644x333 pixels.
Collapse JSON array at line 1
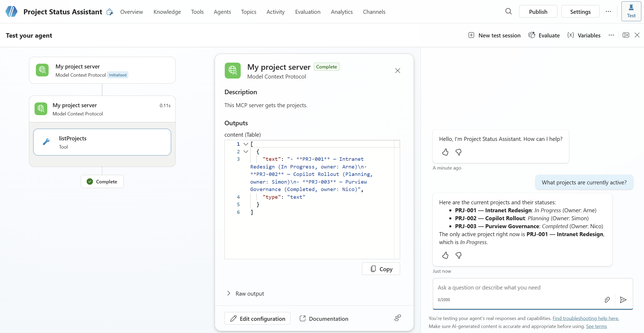tap(246, 144)
